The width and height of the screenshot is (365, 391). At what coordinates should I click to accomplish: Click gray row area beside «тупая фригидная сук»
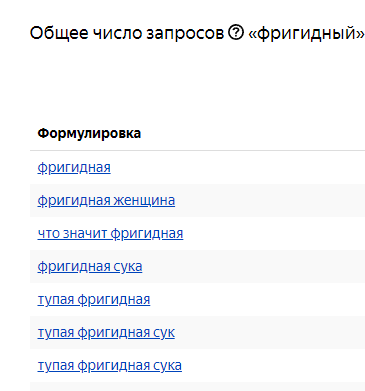tap(270, 332)
